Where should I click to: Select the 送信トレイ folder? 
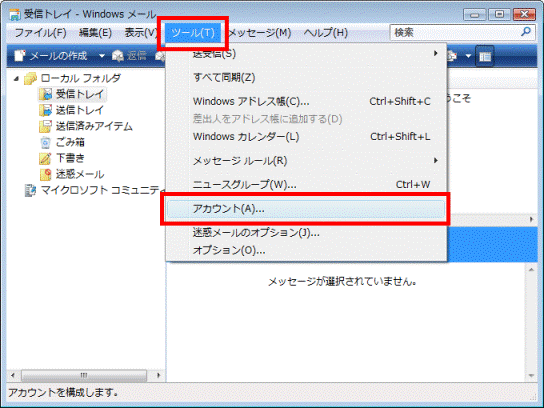80,110
